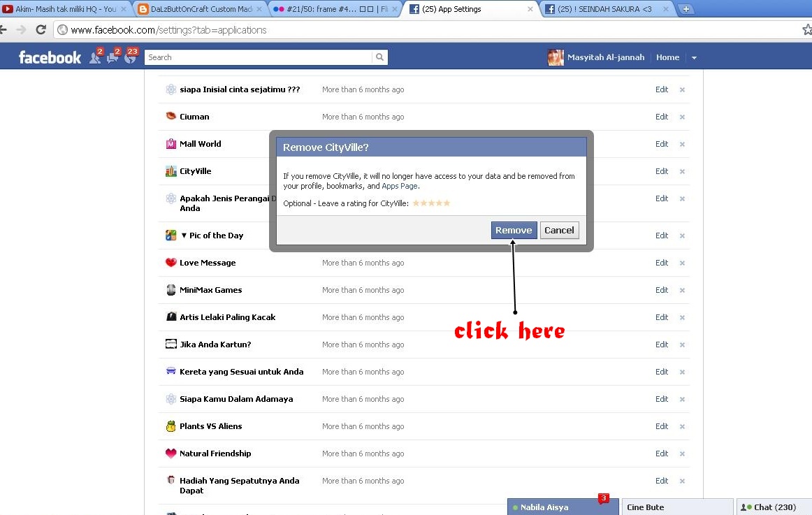Go forward in the browser
The image size is (812, 515).
tap(21, 30)
